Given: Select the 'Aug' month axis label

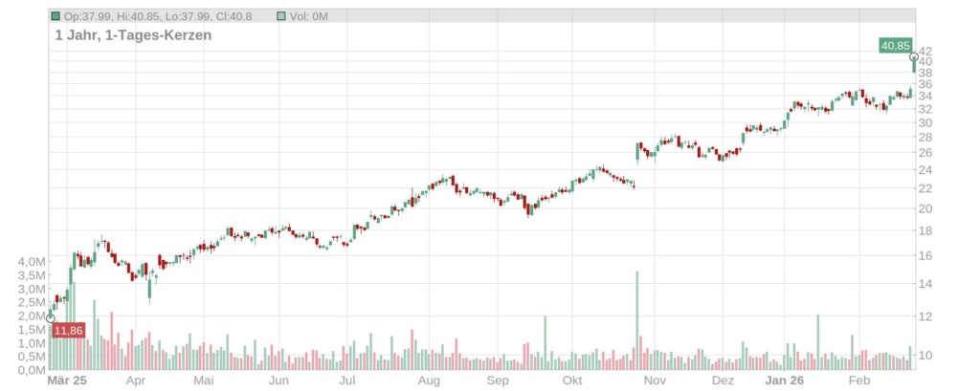Looking at the screenshot, I should tap(429, 380).
